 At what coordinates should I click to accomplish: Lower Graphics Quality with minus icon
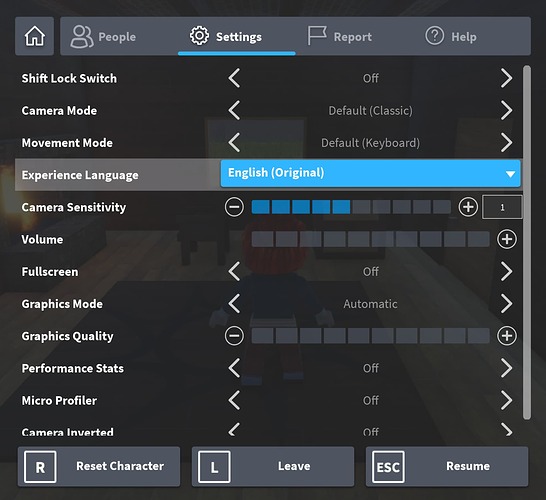[x=234, y=336]
